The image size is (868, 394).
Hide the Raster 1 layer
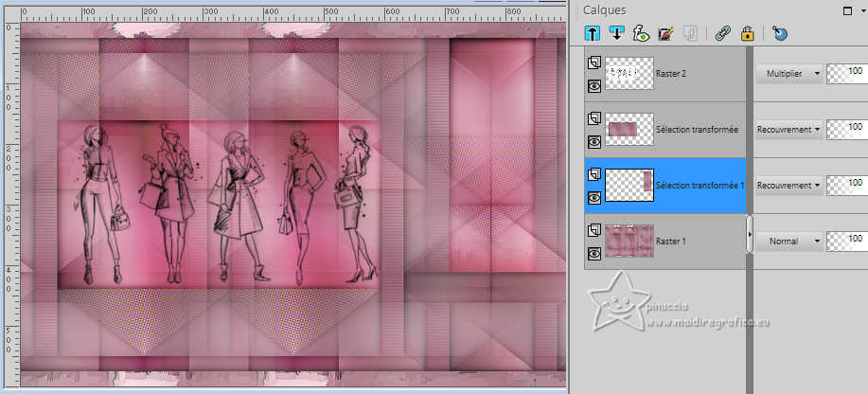(594, 254)
